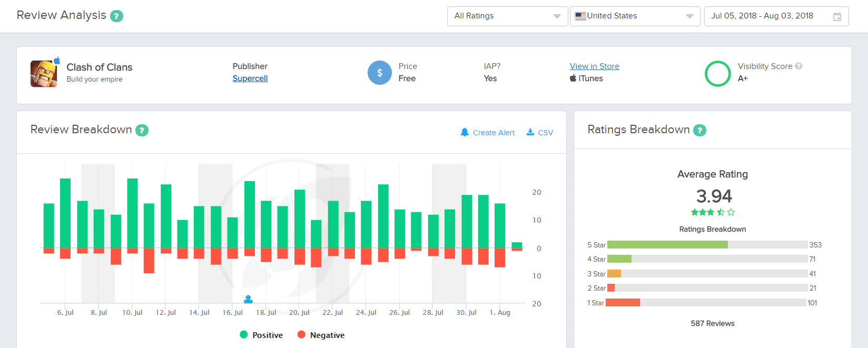Click the update marker icon on chart
The image size is (868, 348).
click(249, 299)
